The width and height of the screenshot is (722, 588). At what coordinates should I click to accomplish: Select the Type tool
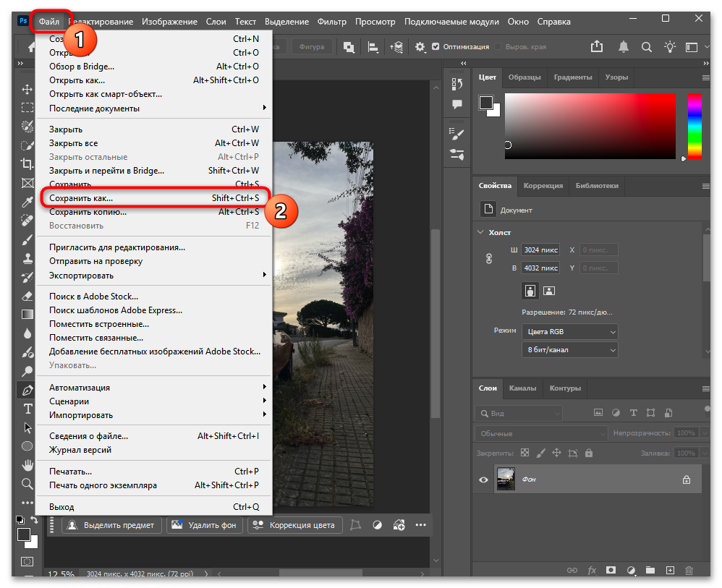click(27, 409)
